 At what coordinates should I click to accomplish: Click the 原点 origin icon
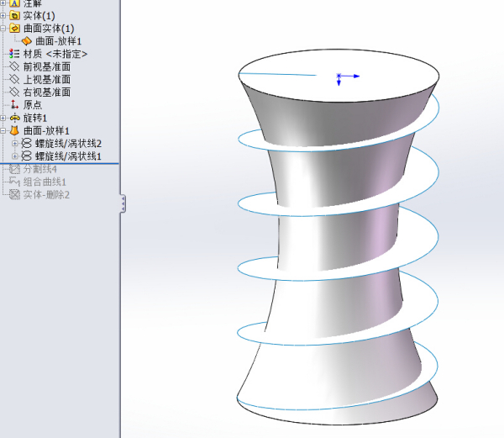pyautogui.click(x=14, y=104)
